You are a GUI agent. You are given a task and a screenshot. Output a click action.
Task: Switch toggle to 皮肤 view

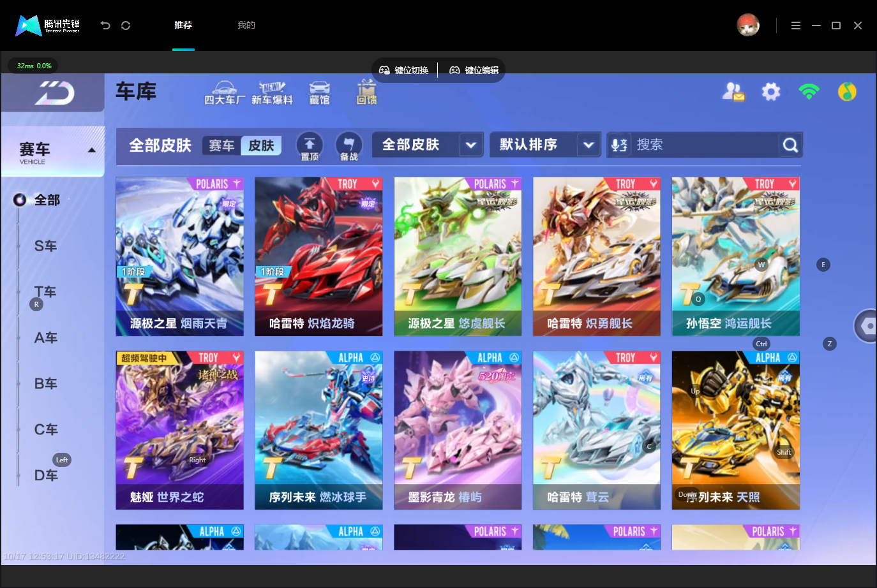(261, 146)
